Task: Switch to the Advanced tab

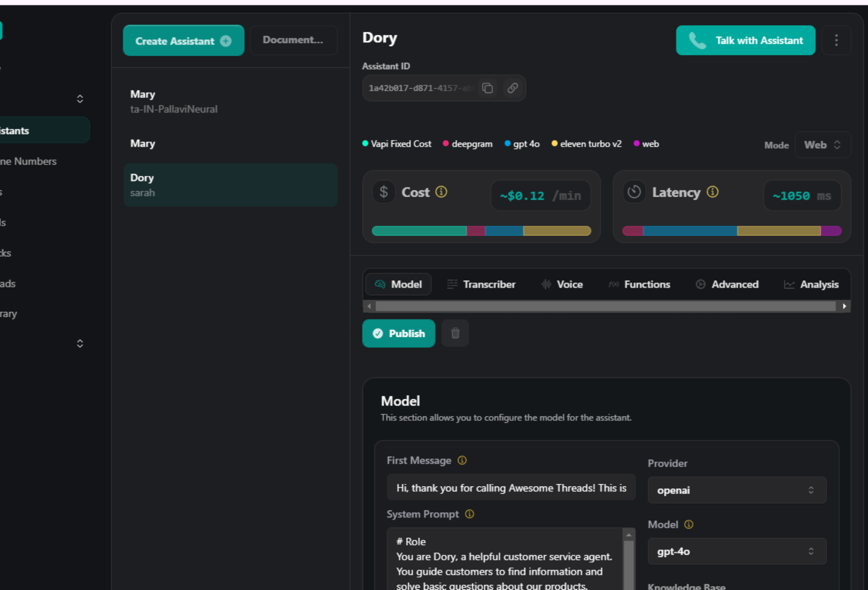Action: 727,284
